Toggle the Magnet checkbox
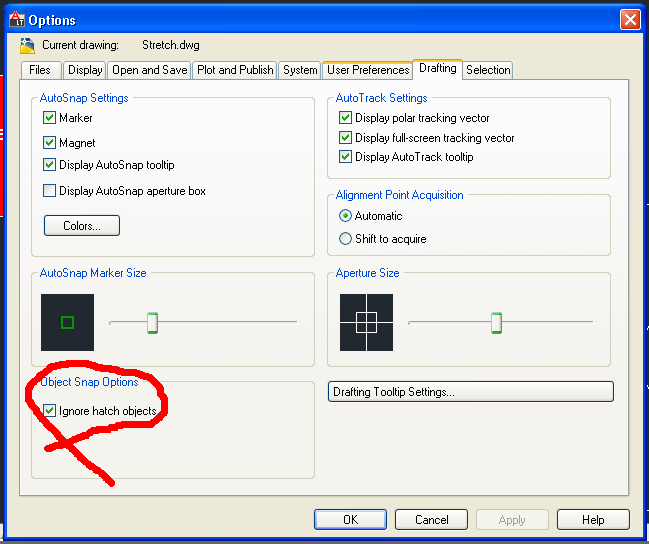The image size is (649, 544). point(49,142)
